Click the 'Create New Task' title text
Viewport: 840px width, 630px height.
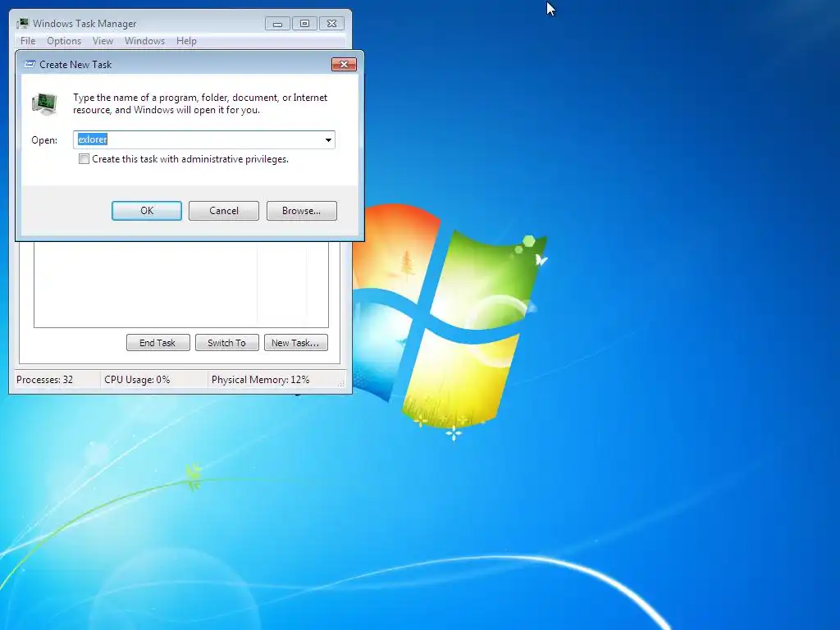[x=75, y=64]
